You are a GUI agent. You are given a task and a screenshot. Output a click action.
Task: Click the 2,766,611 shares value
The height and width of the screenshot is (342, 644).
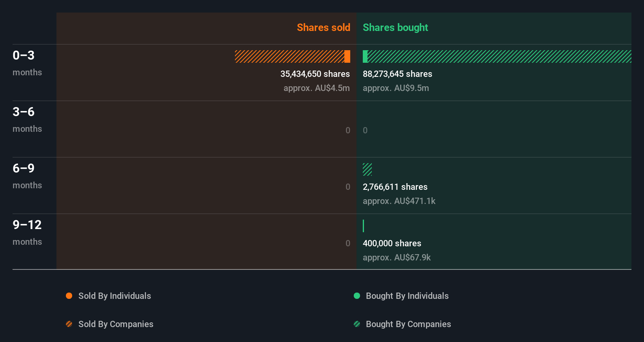395,187
